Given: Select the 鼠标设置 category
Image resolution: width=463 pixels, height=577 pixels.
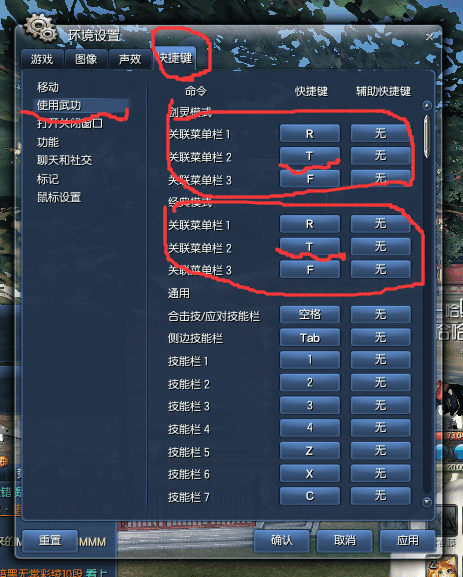Looking at the screenshot, I should click(x=59, y=197).
